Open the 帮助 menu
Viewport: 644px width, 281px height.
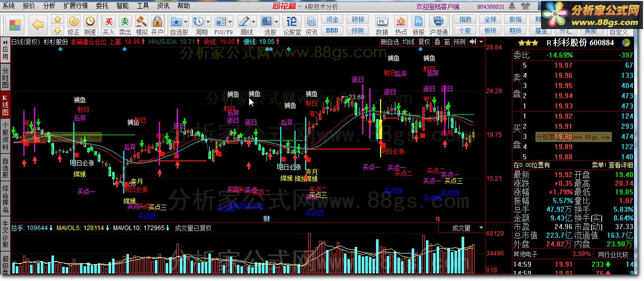point(183,6)
